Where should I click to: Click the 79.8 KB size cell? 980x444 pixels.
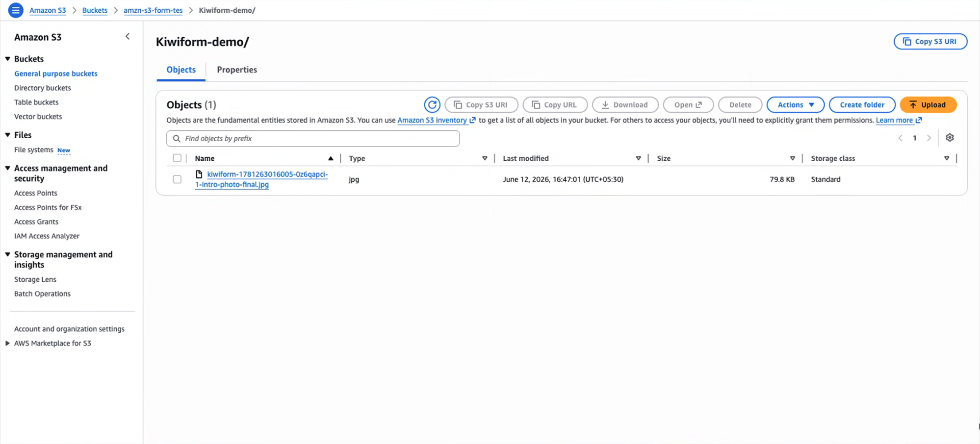pyautogui.click(x=782, y=179)
